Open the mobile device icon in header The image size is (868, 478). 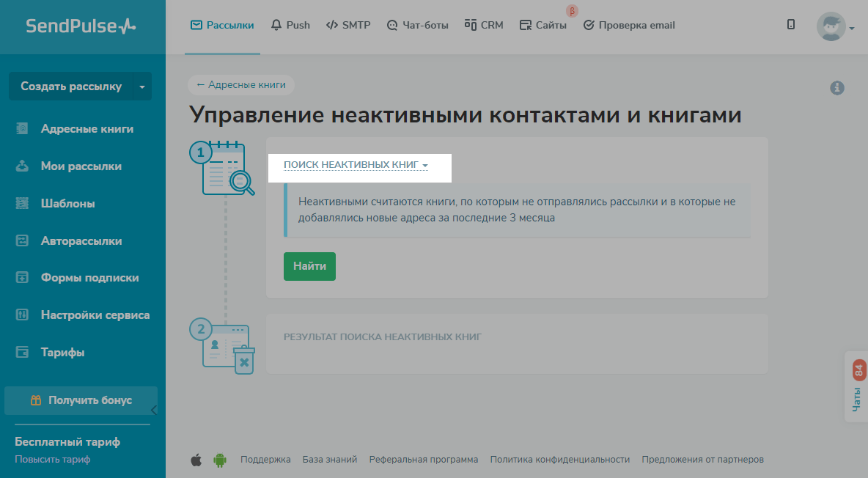791,25
